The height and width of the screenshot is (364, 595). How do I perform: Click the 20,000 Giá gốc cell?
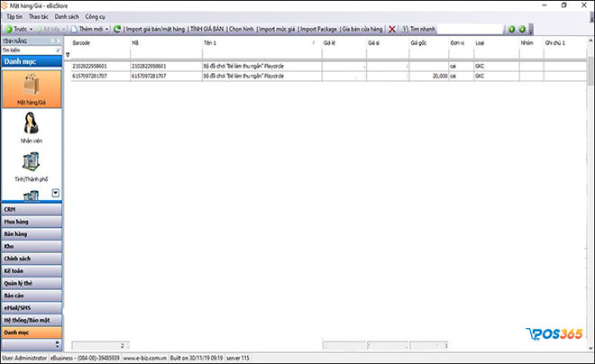click(x=429, y=76)
